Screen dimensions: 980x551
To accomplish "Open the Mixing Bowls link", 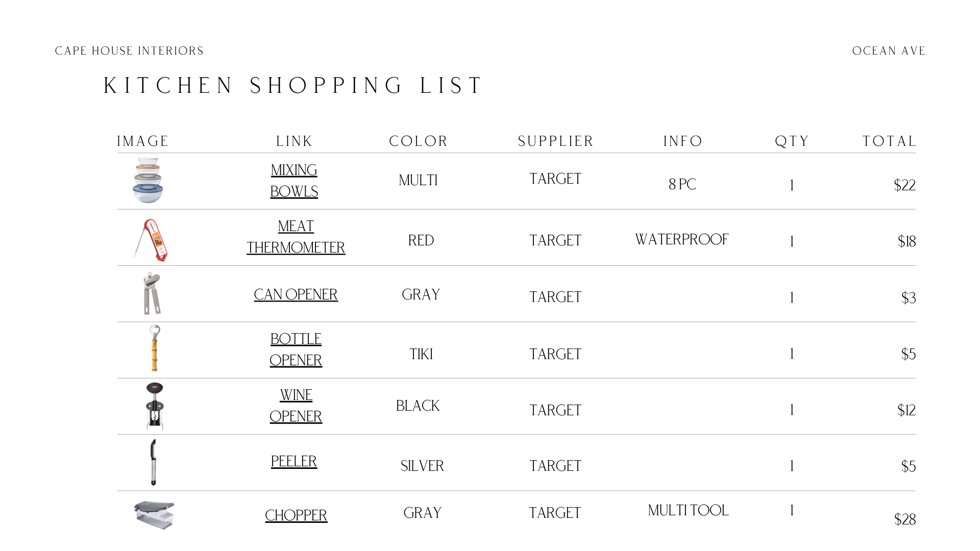I will tap(294, 181).
